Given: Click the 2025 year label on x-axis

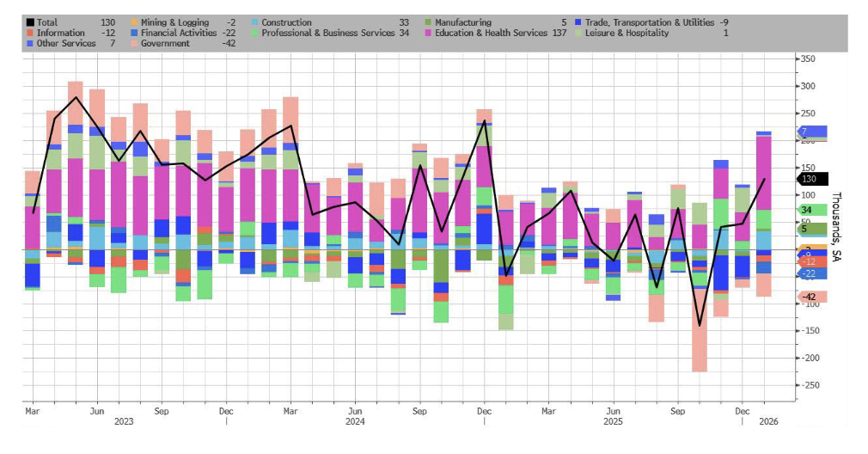Looking at the screenshot, I should click(613, 421).
